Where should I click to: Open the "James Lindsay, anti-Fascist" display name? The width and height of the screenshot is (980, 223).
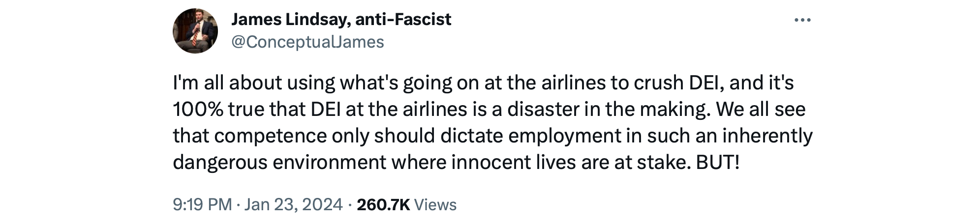pyautogui.click(x=340, y=19)
